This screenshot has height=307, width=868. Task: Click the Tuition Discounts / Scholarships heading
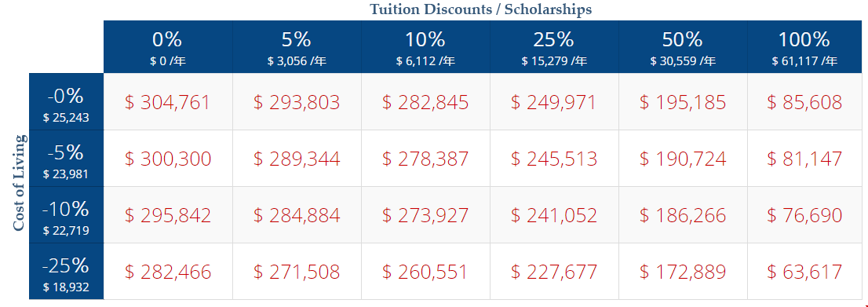point(480,9)
